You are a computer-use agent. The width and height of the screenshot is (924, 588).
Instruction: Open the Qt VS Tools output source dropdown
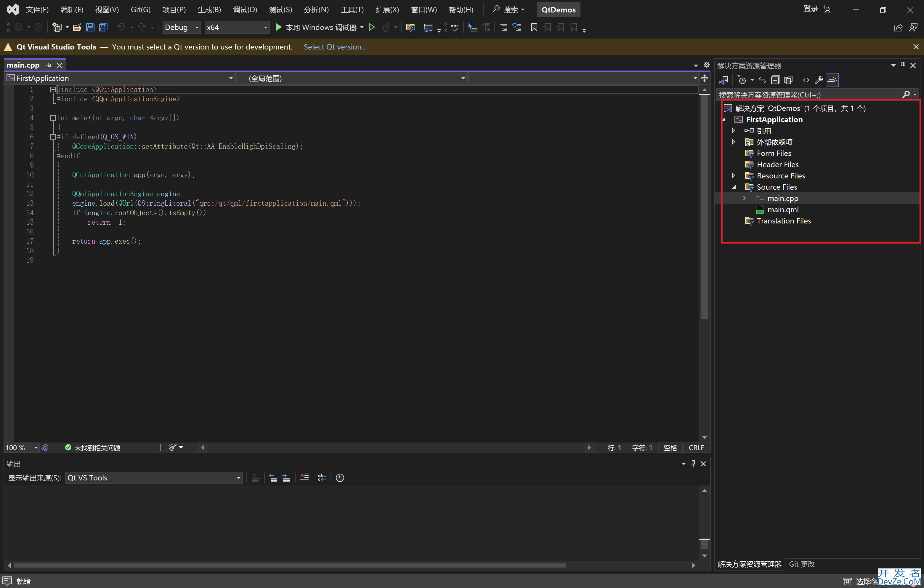(x=154, y=478)
